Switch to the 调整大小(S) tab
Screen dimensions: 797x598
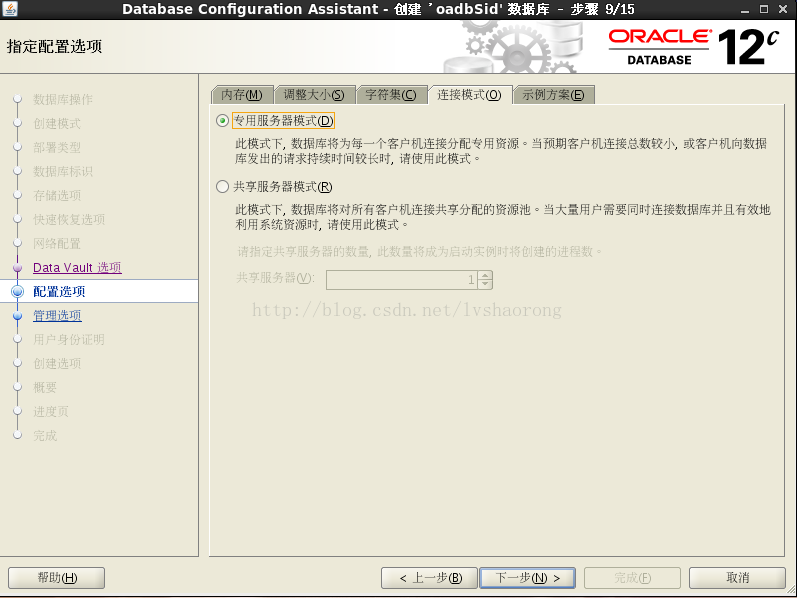pyautogui.click(x=314, y=95)
